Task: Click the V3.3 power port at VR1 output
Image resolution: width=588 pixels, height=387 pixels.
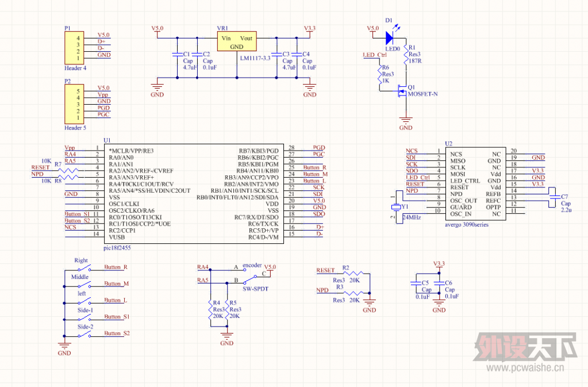Action: pyautogui.click(x=310, y=32)
